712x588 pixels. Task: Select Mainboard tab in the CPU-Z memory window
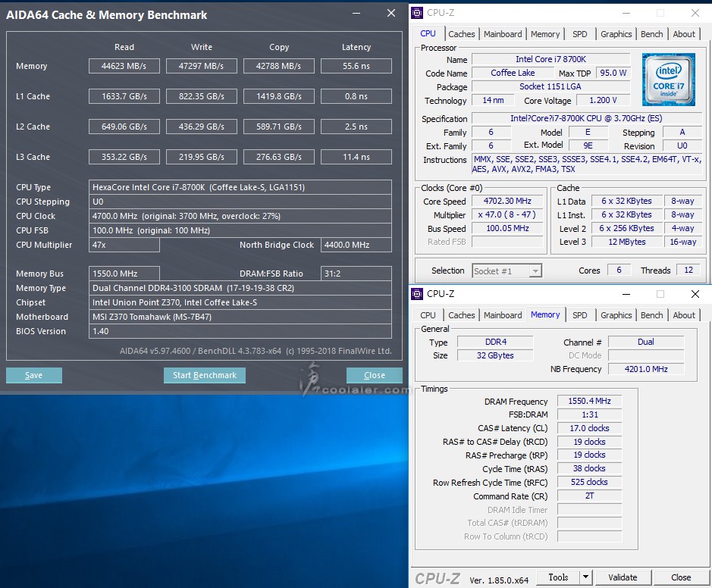(x=503, y=315)
